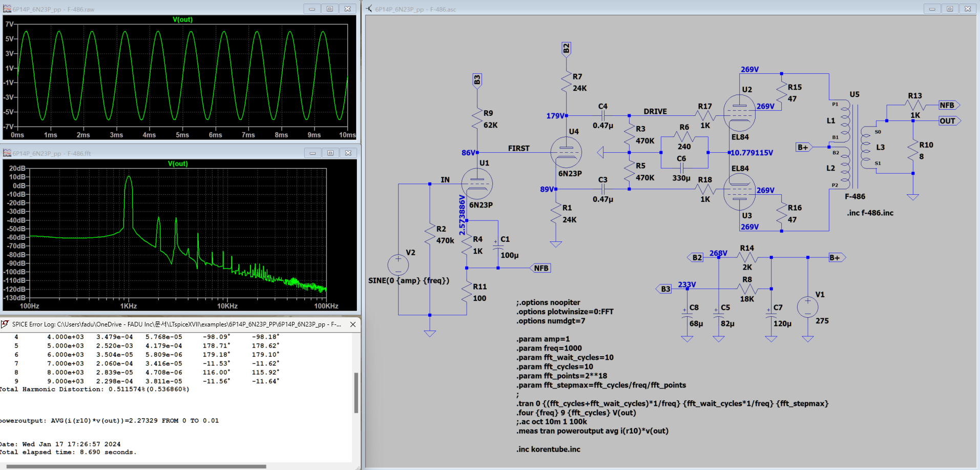The height and width of the screenshot is (470, 980).
Task: Select the V2 sine voltage source symbol
Action: tap(398, 265)
